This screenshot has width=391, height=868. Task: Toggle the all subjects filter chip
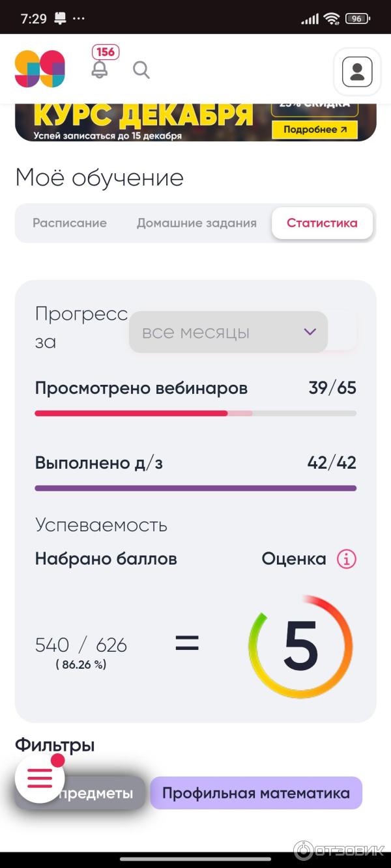pos(104,793)
